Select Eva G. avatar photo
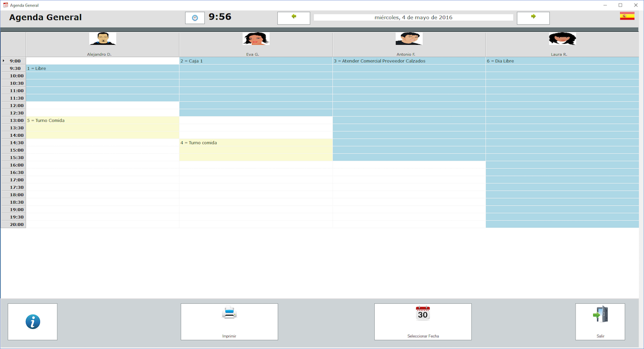 pyautogui.click(x=256, y=39)
